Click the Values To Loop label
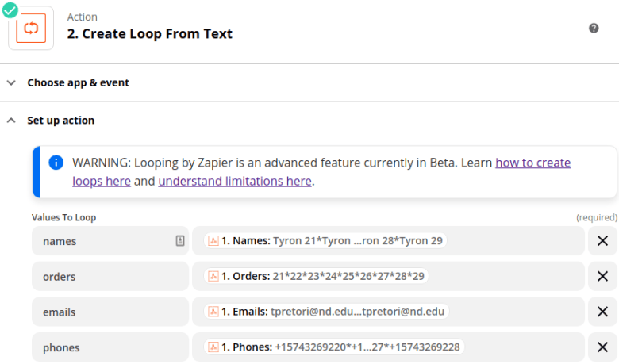The image size is (619, 364). tap(64, 217)
